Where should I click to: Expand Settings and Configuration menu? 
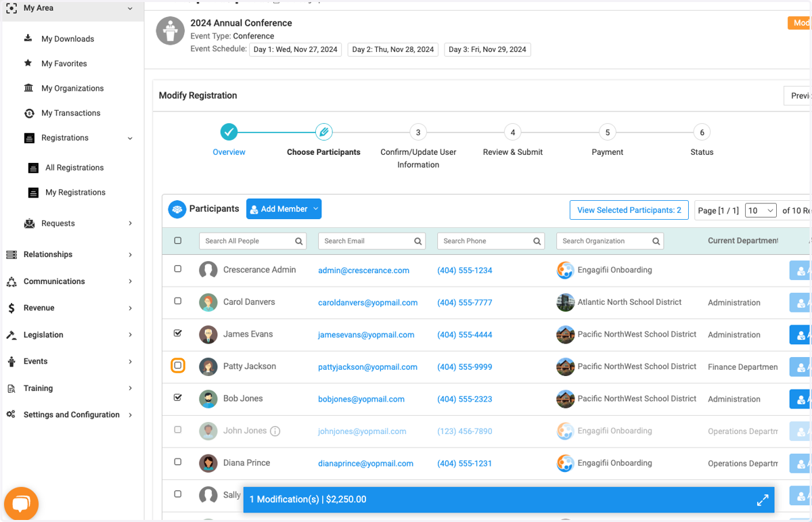(130, 415)
